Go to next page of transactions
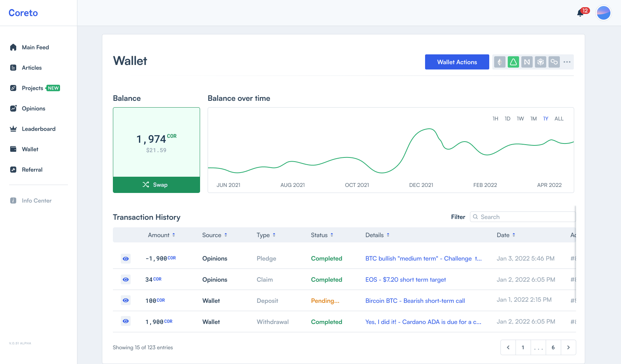Viewport: 621px width, 364px height. coord(569,347)
